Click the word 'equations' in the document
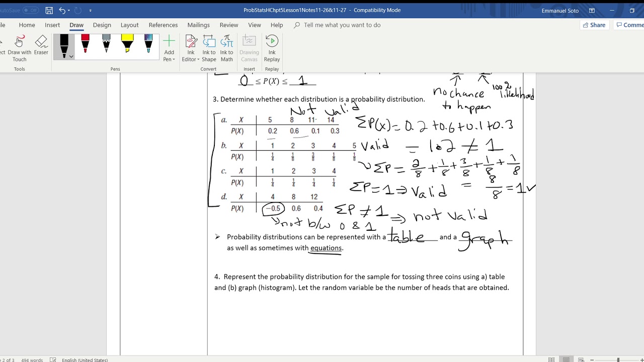This screenshot has width=644, height=362. pyautogui.click(x=326, y=248)
